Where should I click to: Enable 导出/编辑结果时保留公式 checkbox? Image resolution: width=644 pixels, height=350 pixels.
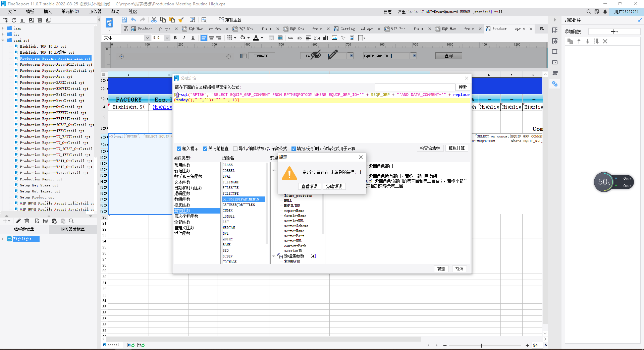(x=235, y=149)
